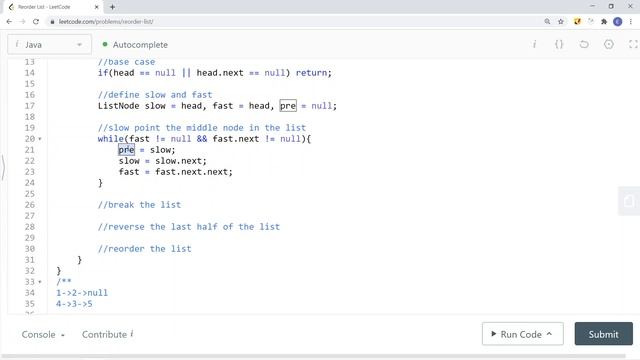Click the highlighted 'pre' on line 21

coord(126,150)
